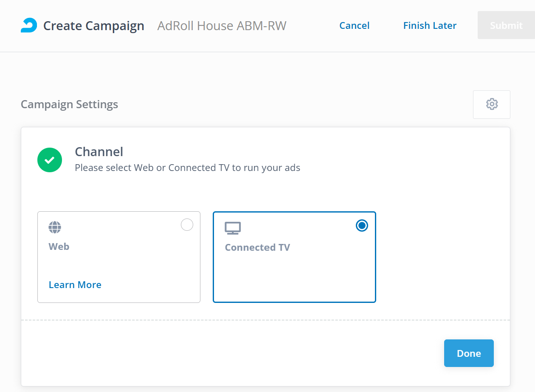Select the Web radio button
The height and width of the screenshot is (392, 535).
(187, 225)
